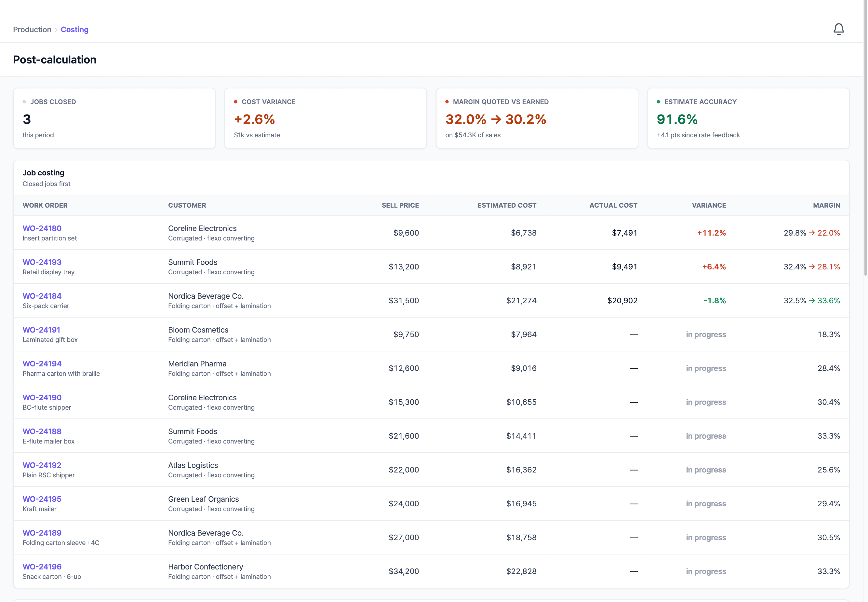868x602 pixels.
Task: Select the Costing breadcrumb
Action: [74, 29]
